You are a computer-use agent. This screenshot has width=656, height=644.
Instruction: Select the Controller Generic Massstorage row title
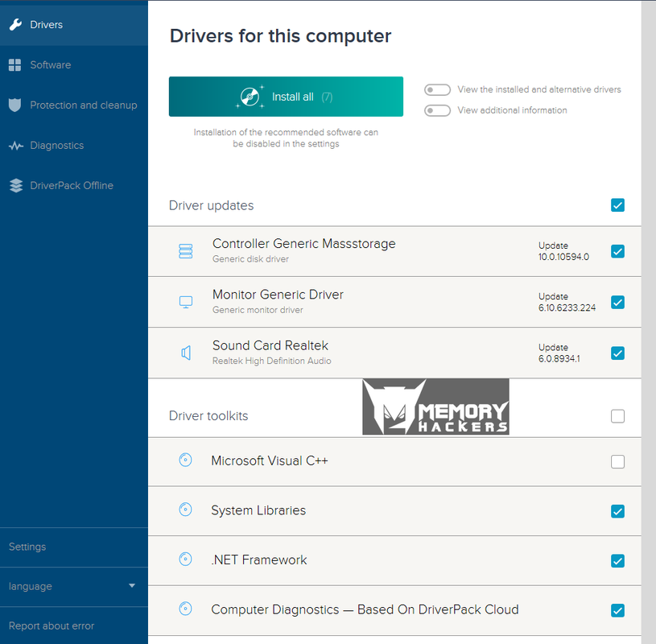click(303, 244)
